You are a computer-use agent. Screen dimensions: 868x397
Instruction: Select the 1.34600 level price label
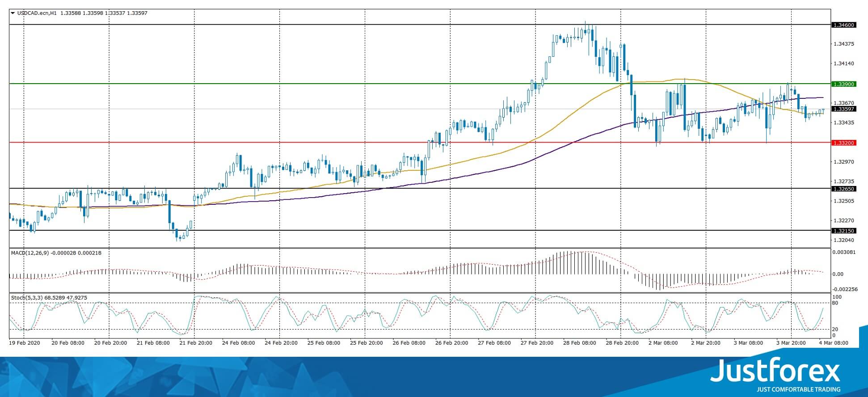[x=844, y=25]
